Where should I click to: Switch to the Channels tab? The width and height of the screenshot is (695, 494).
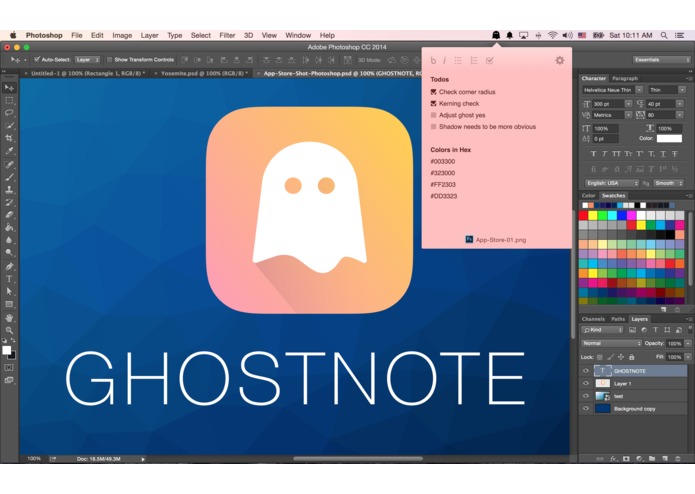pyautogui.click(x=593, y=319)
